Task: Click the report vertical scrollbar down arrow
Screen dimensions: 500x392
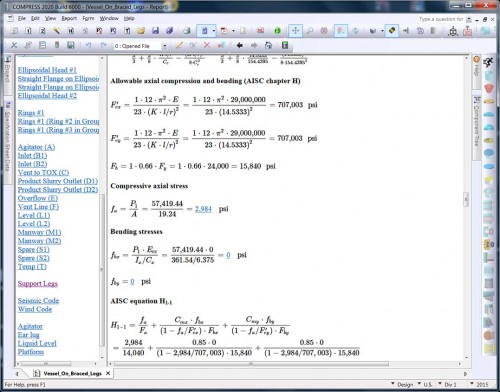Action: [466, 357]
